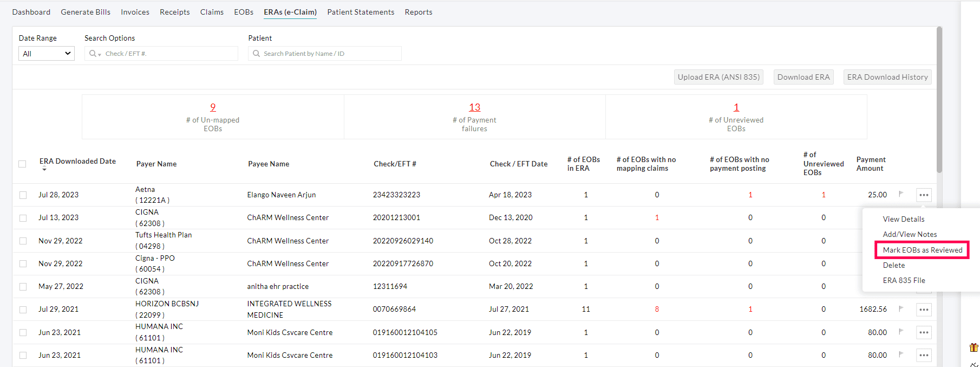Image resolution: width=980 pixels, height=367 pixels.
Task: Choose Delete from the context menu
Action: point(894,265)
